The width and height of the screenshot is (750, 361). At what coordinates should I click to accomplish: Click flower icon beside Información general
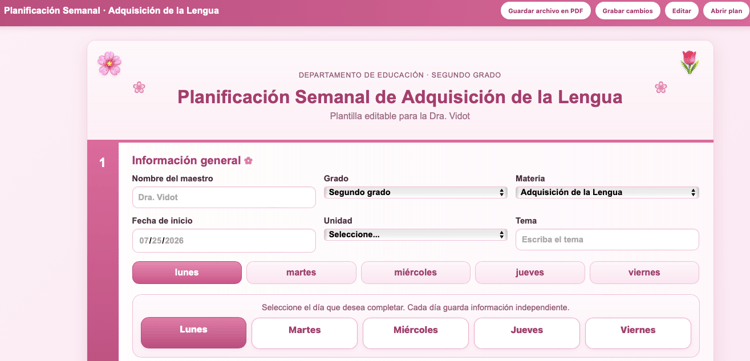coord(248,161)
